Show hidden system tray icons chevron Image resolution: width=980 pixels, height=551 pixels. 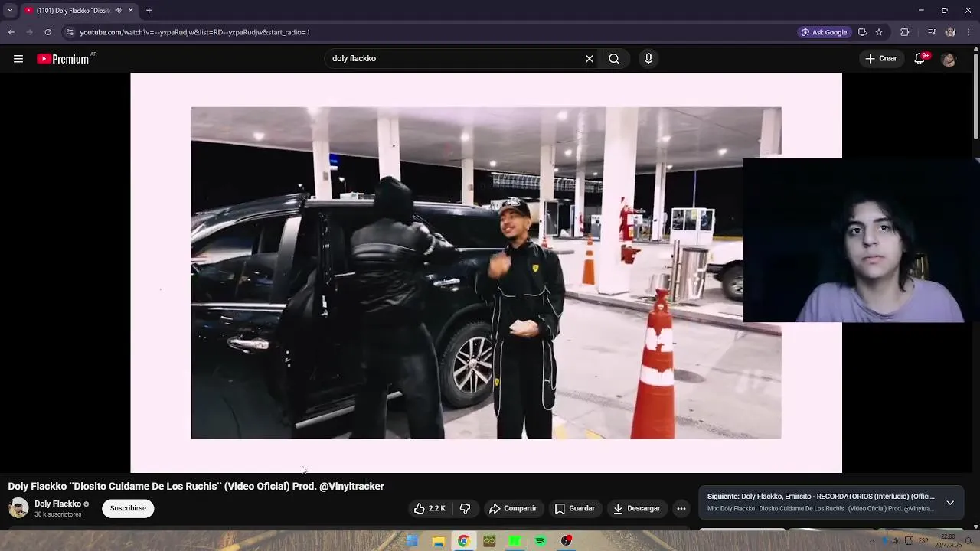click(871, 541)
